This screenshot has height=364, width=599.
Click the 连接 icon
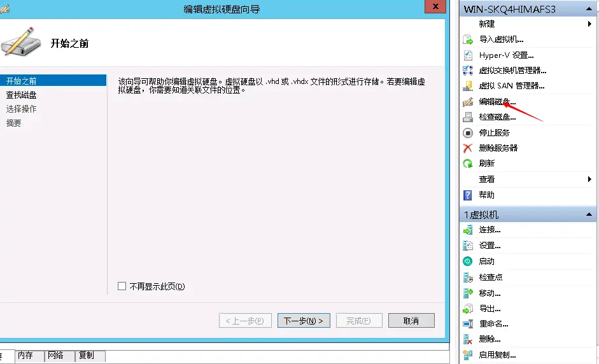[468, 230]
